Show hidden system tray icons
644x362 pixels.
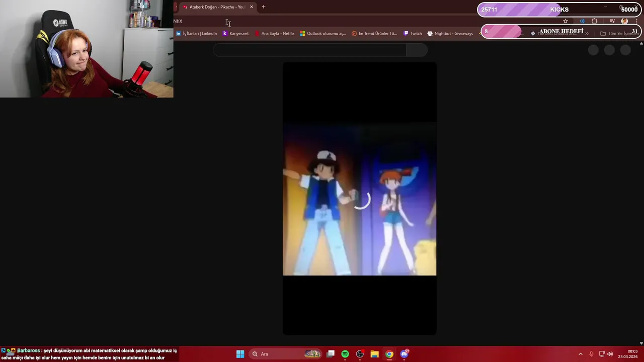580,354
